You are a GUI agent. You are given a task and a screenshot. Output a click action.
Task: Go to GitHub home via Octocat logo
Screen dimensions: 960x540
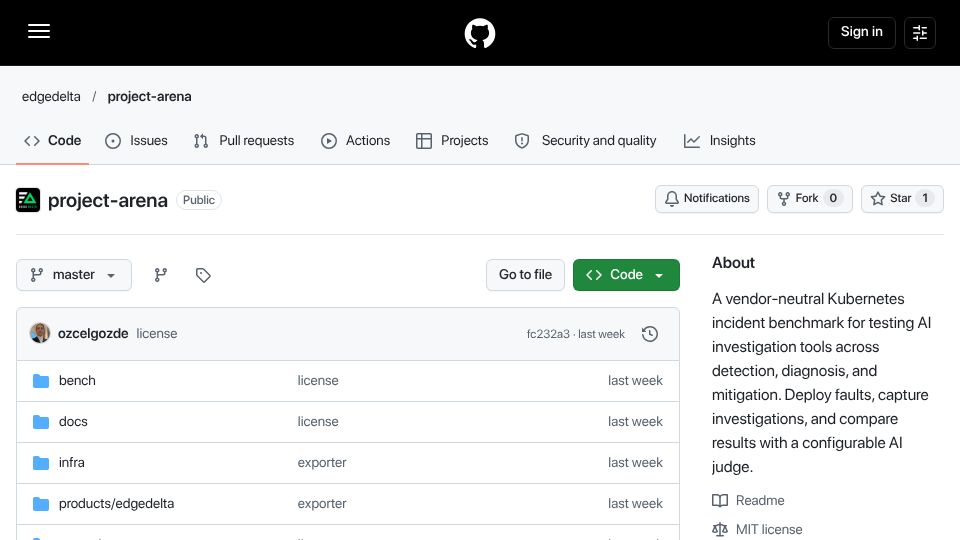coord(479,33)
